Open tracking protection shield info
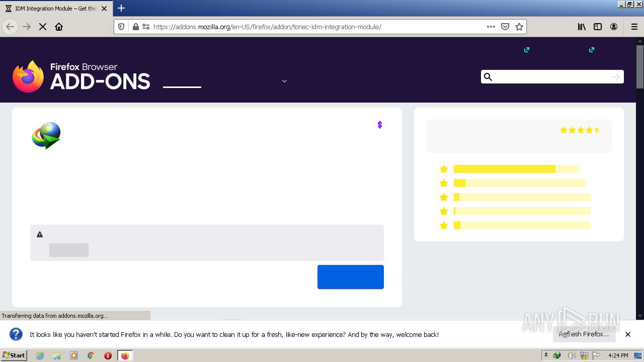644x362 pixels. (x=121, y=27)
